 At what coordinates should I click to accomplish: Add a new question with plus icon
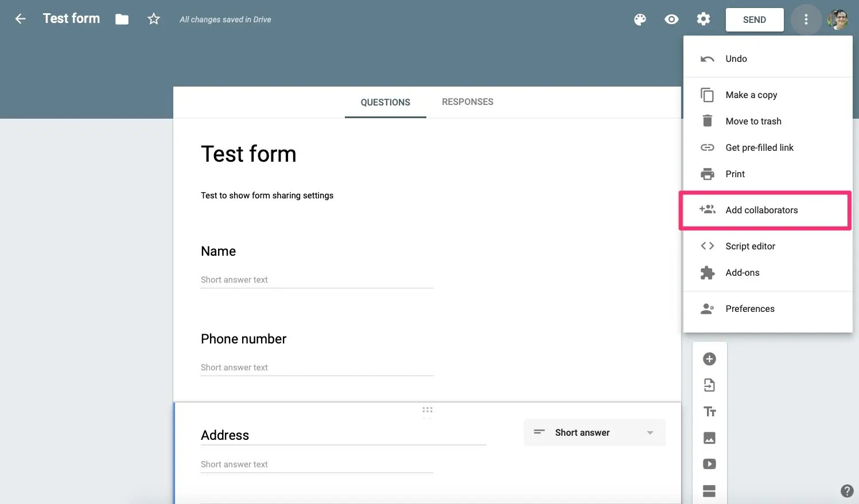(709, 359)
